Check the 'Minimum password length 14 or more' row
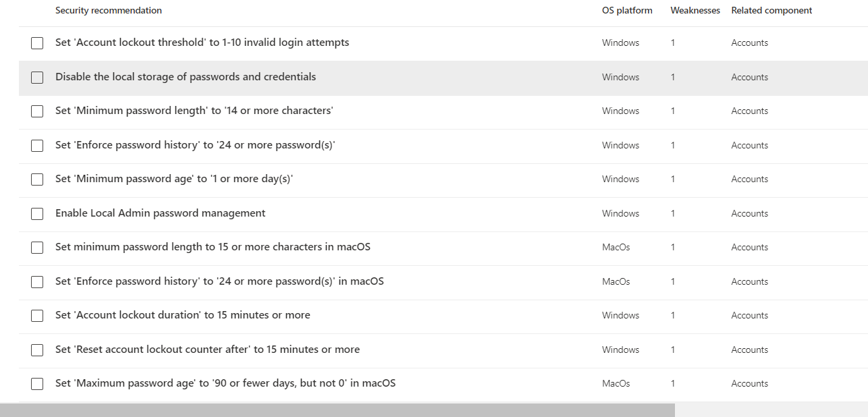 [37, 111]
